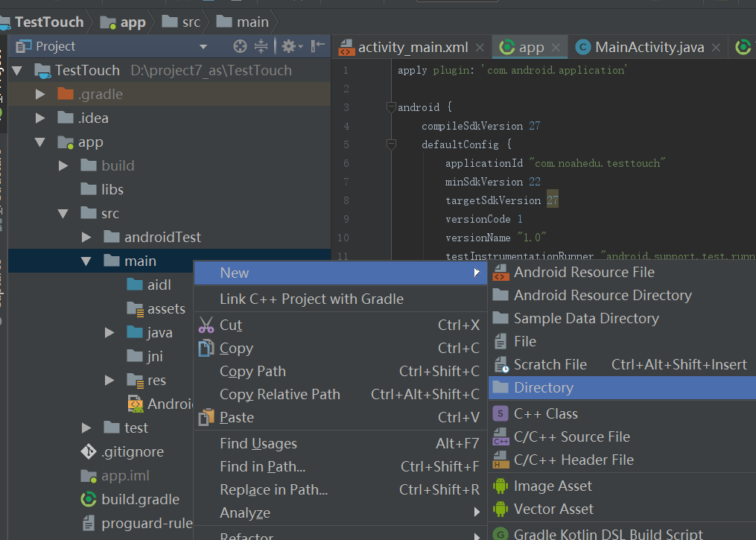This screenshot has height=540, width=756.
Task: Click the Android icon on activity_main.xml tab
Action: click(347, 46)
